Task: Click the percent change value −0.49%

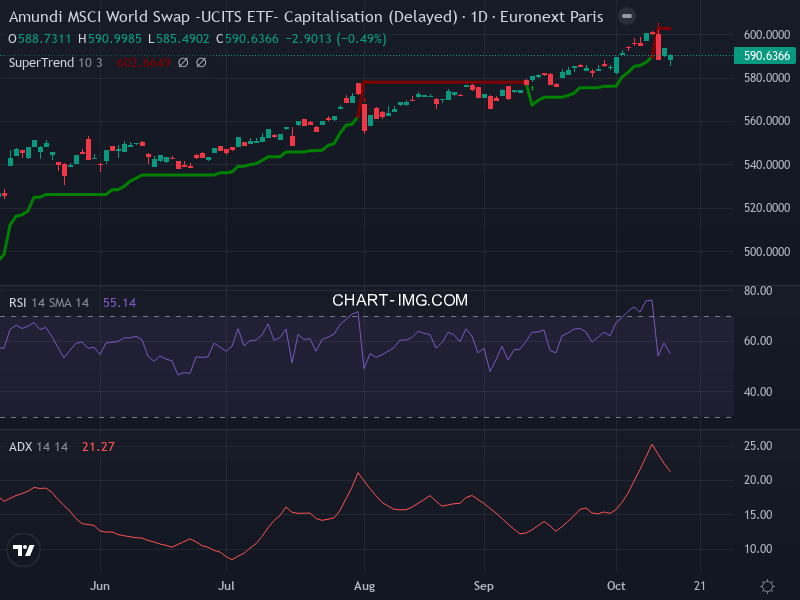Action: [362, 38]
